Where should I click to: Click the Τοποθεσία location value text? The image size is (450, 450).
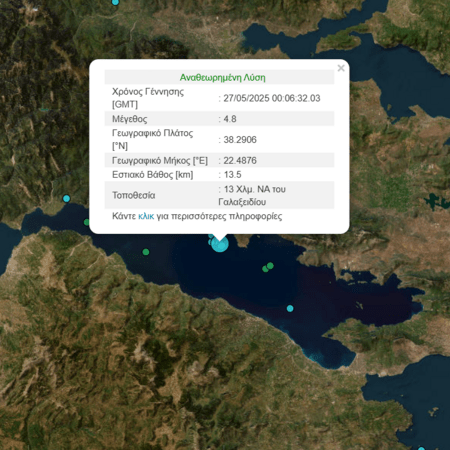[252, 195]
